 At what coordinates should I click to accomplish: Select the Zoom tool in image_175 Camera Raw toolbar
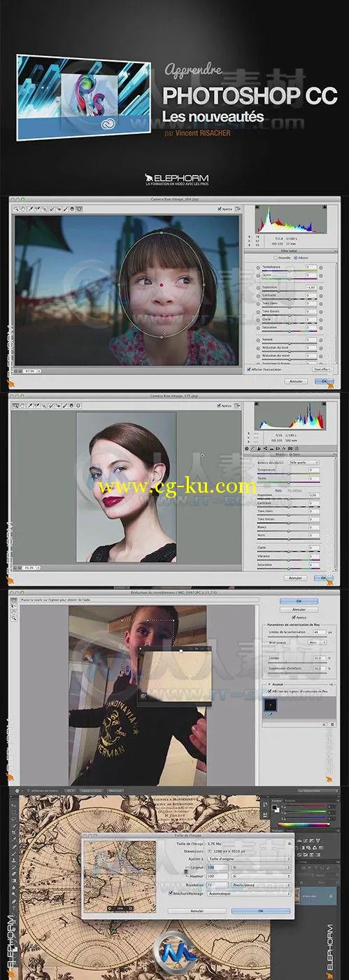click(x=16, y=405)
